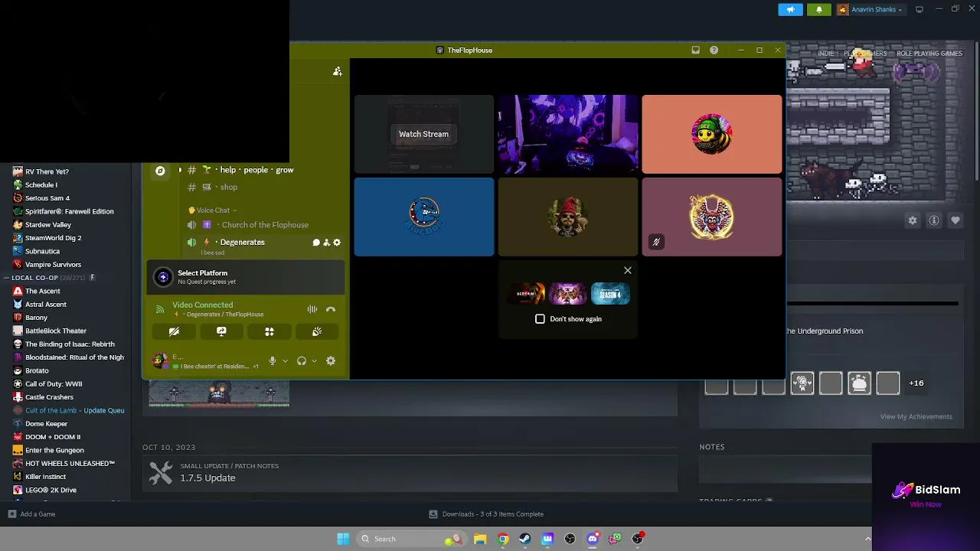The image size is (980, 551).
Task: Open chat for the Degenerates voice channel
Action: (x=315, y=243)
